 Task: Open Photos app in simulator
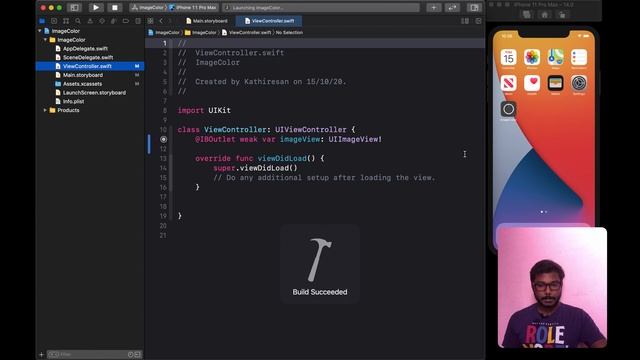pyautogui.click(x=532, y=58)
